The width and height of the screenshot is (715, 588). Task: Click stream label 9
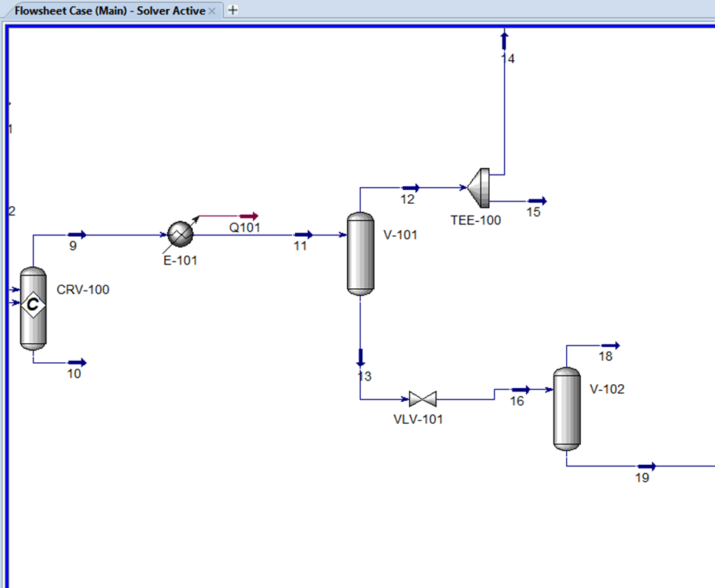point(73,246)
